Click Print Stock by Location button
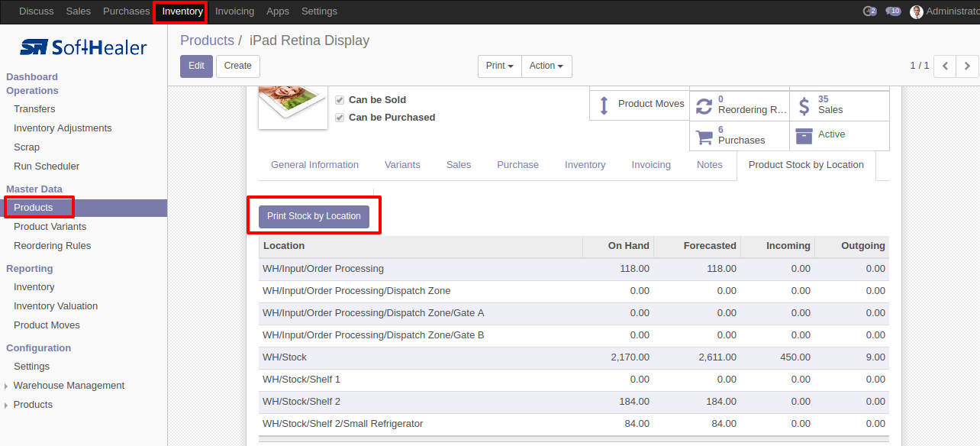 [x=314, y=216]
